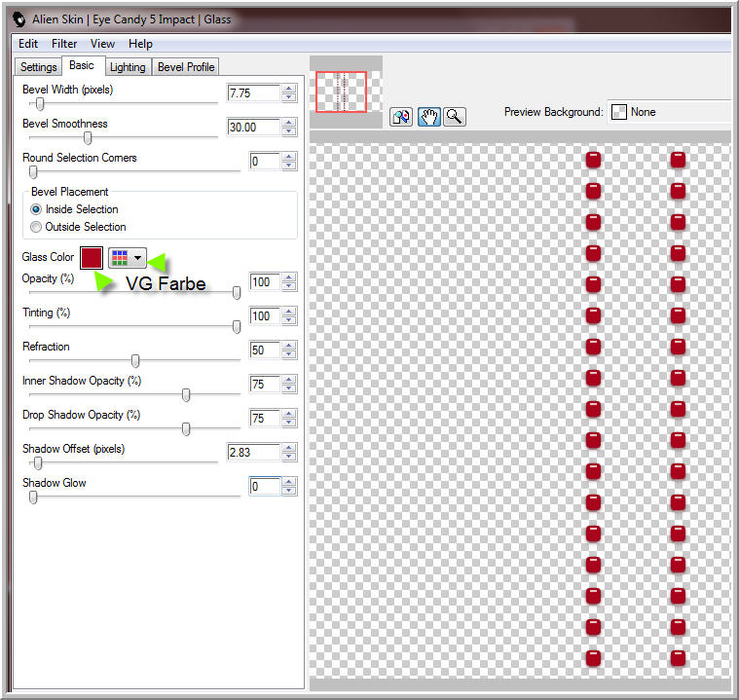This screenshot has height=700, width=739.
Task: Increase Shadow Offset with up spinner arrow
Action: coord(289,448)
